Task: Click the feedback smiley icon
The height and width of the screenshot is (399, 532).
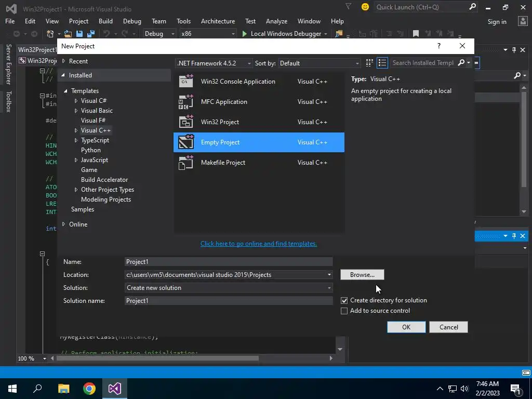Action: click(365, 7)
